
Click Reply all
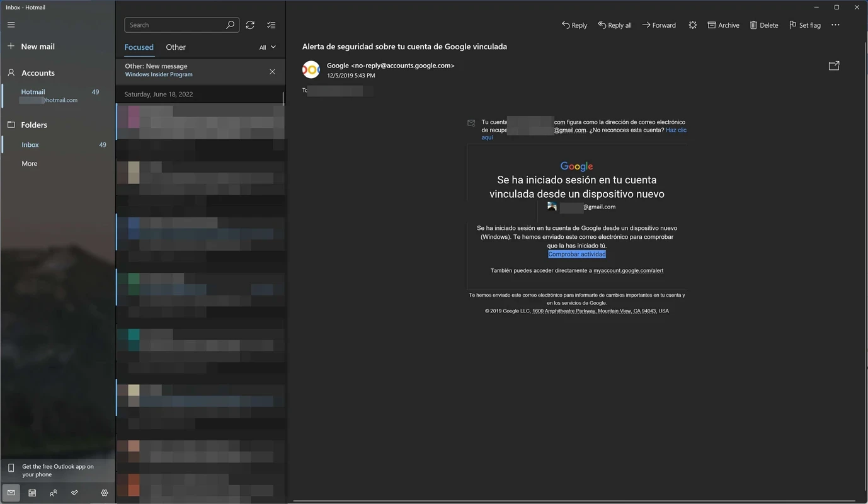pyautogui.click(x=615, y=25)
